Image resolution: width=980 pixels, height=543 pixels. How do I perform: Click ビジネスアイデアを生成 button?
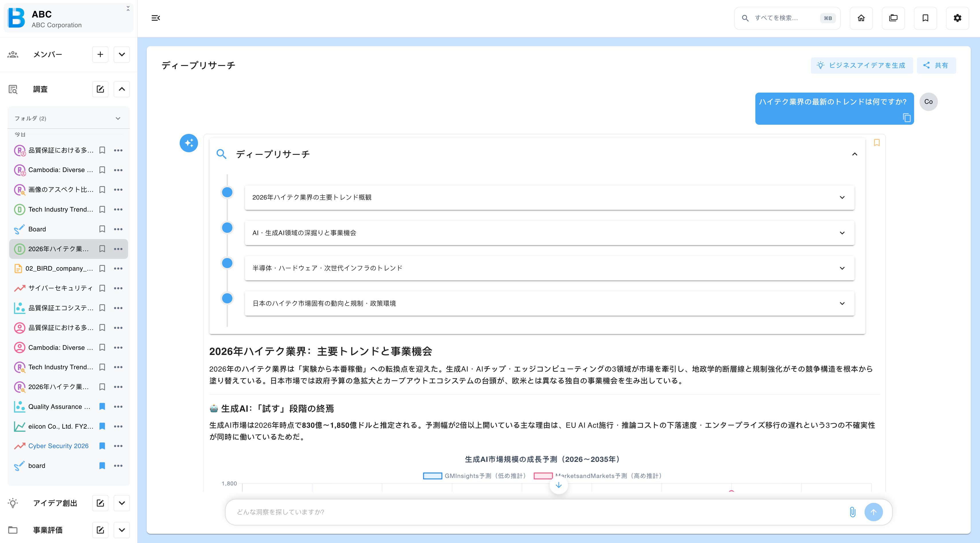point(862,65)
